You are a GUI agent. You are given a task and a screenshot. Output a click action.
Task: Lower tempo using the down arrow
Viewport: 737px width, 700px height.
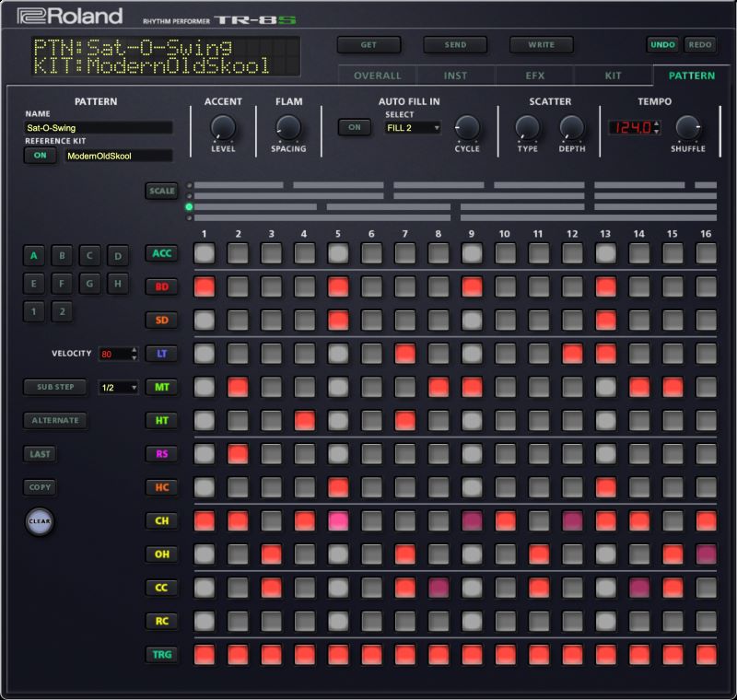click(x=657, y=131)
